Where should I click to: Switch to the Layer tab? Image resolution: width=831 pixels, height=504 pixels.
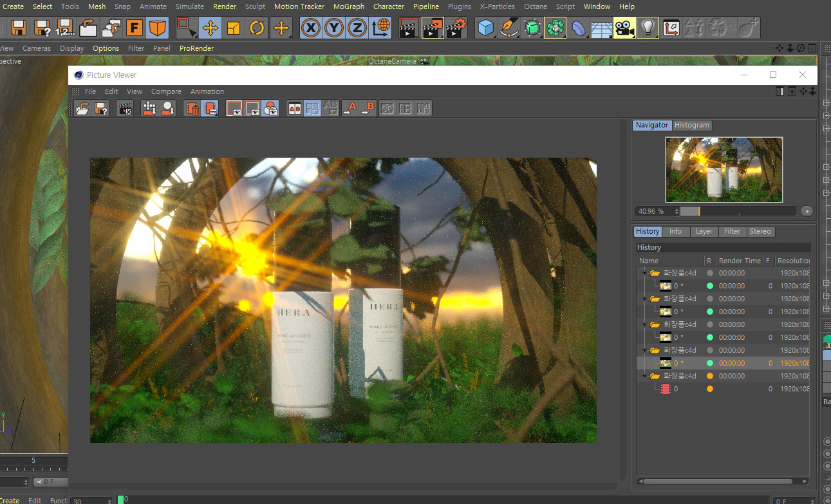click(x=704, y=231)
